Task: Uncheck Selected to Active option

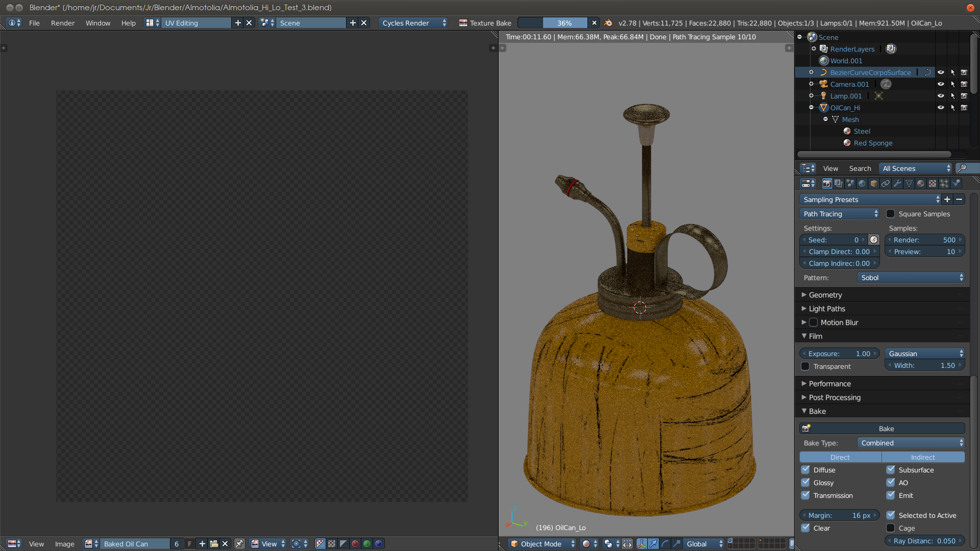Action: [891, 515]
